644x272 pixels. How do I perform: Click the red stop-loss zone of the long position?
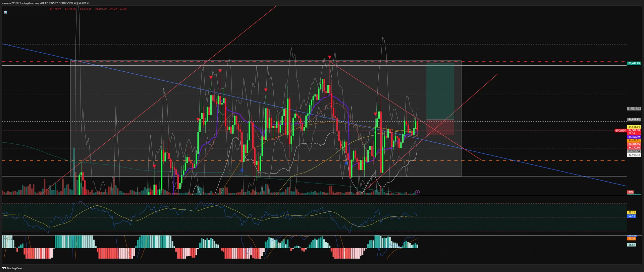click(x=440, y=128)
